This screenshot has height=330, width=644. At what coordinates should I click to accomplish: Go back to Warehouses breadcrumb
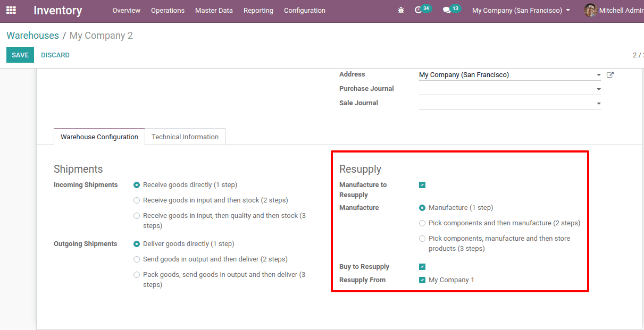[32, 36]
